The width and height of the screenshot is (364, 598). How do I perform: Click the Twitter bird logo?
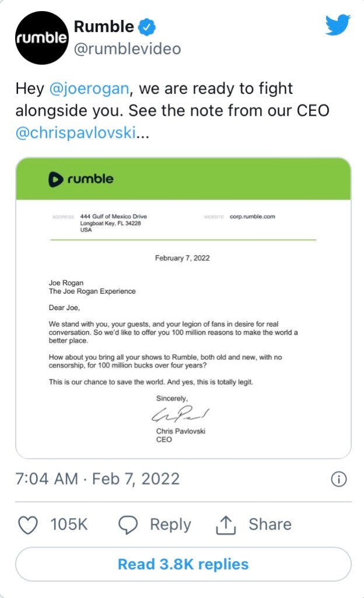pyautogui.click(x=337, y=25)
